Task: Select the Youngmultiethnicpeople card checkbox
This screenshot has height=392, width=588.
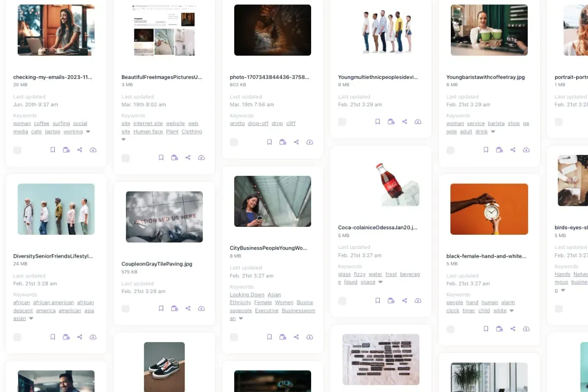Action: tap(342, 122)
